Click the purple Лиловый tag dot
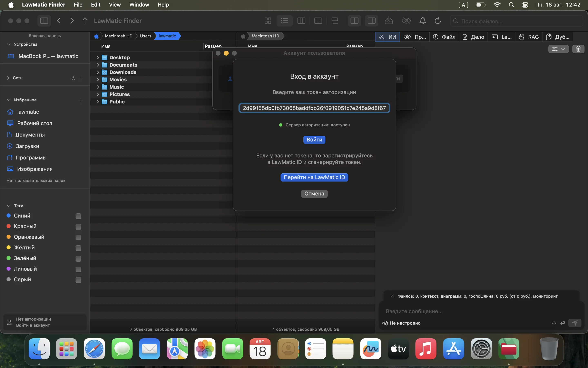This screenshot has width=588, height=368. click(x=9, y=269)
